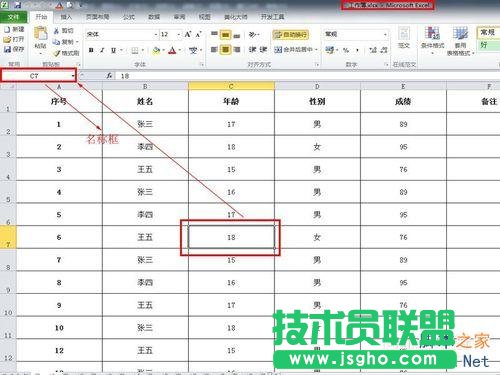Image resolution: width=500 pixels, height=375 pixels.
Task: Apply the 常规 (Normal) cell style
Action: (489, 32)
